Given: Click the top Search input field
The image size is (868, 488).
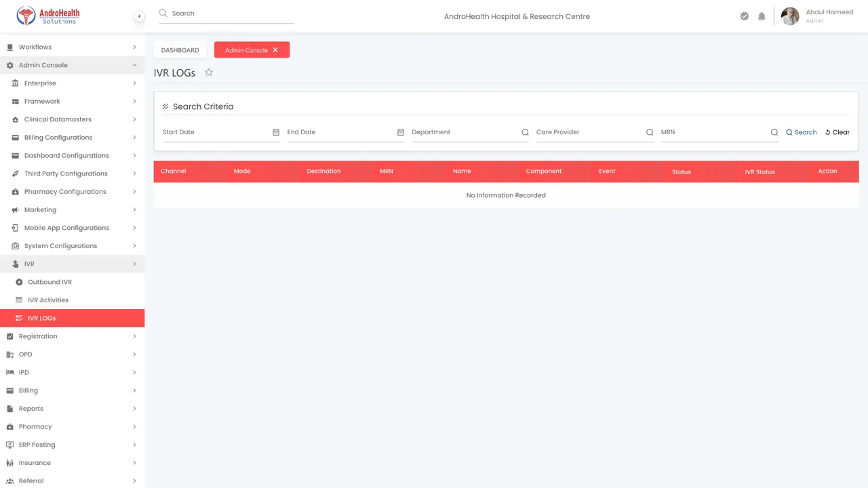Looking at the screenshot, I should click(x=226, y=14).
